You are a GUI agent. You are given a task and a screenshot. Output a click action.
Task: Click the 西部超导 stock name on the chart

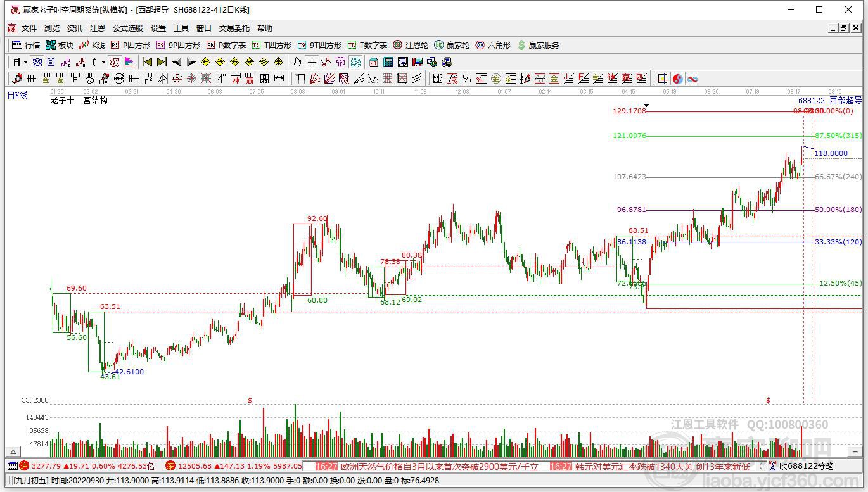click(846, 100)
